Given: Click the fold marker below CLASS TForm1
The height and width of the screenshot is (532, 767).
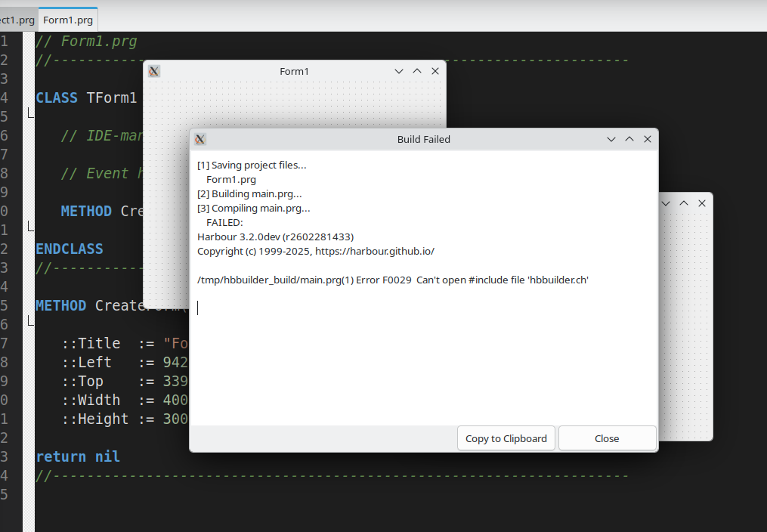Looking at the screenshot, I should click(x=31, y=115).
